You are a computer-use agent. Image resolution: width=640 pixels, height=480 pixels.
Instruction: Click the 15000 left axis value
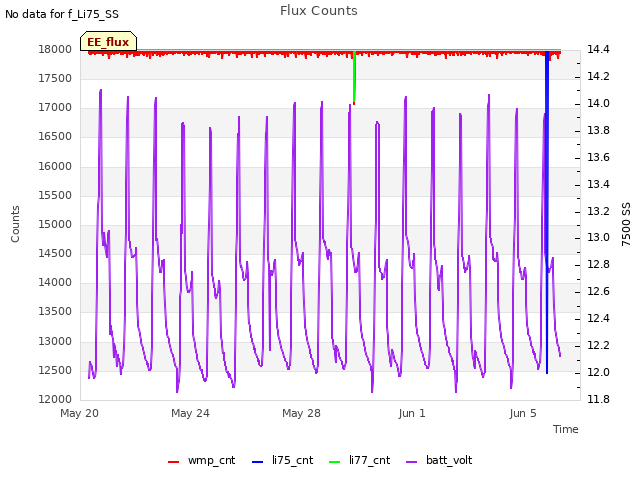click(x=55, y=224)
